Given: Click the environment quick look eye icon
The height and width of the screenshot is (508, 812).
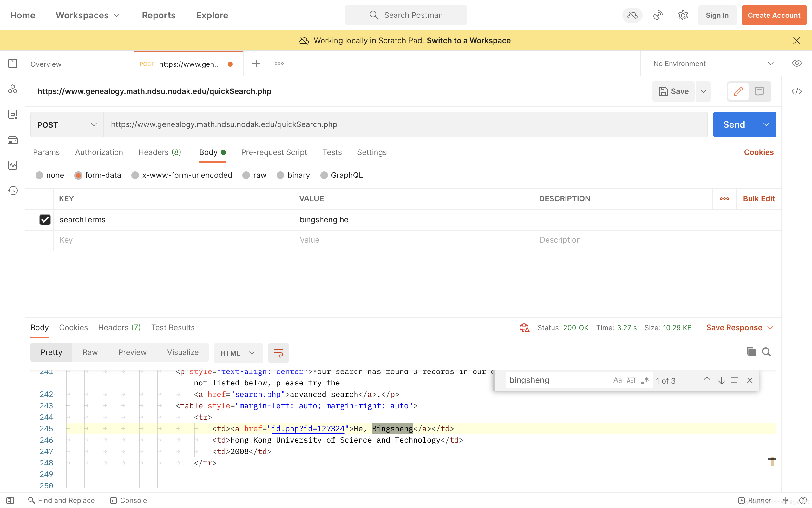Looking at the screenshot, I should click(x=796, y=63).
